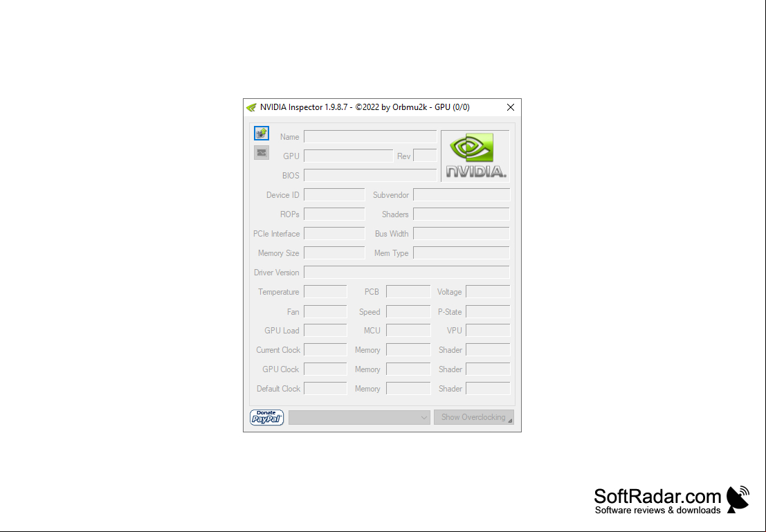This screenshot has height=532, width=766.
Task: Click the PCB field
Action: (x=408, y=292)
